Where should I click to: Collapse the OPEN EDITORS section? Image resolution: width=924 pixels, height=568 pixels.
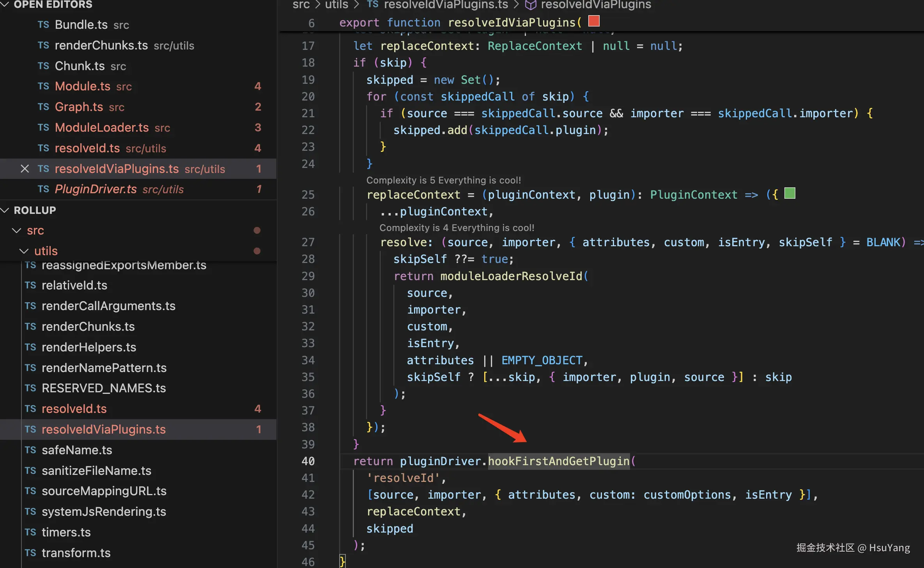pos(5,5)
